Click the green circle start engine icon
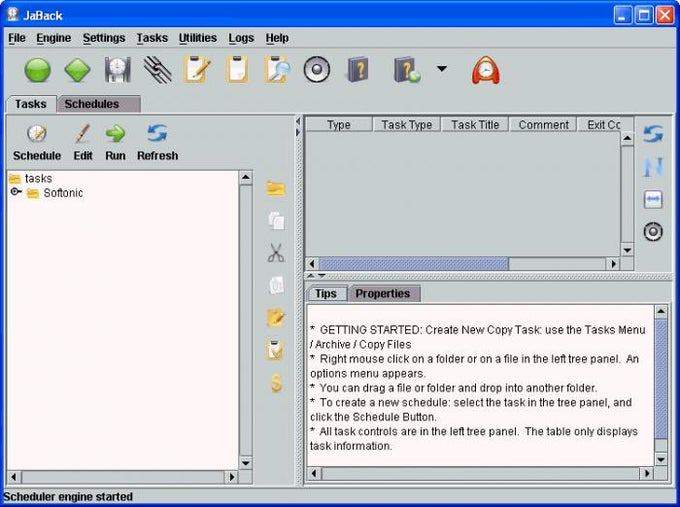This screenshot has height=507, width=680. click(x=37, y=70)
